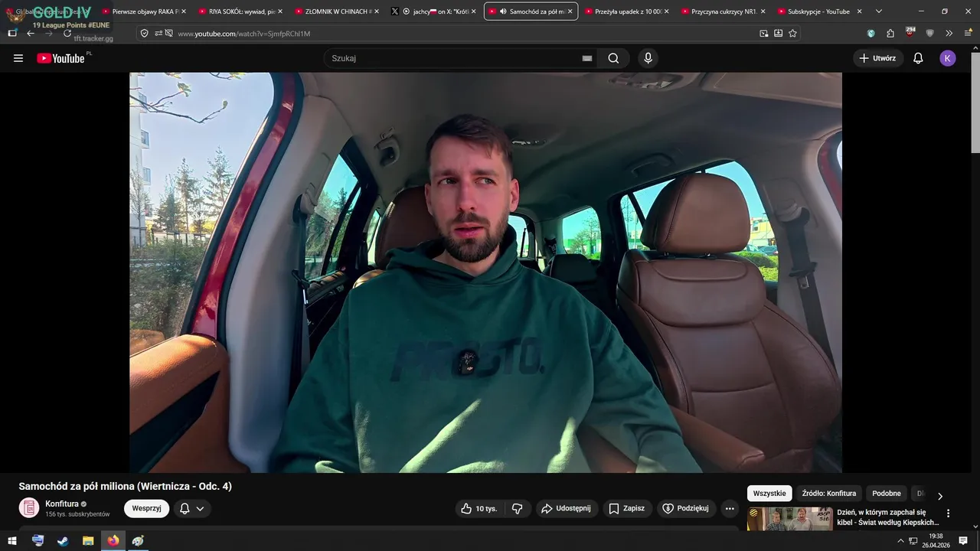980x551 pixels.
Task: Select the 'Wszystkie' filter chip
Action: (769, 494)
